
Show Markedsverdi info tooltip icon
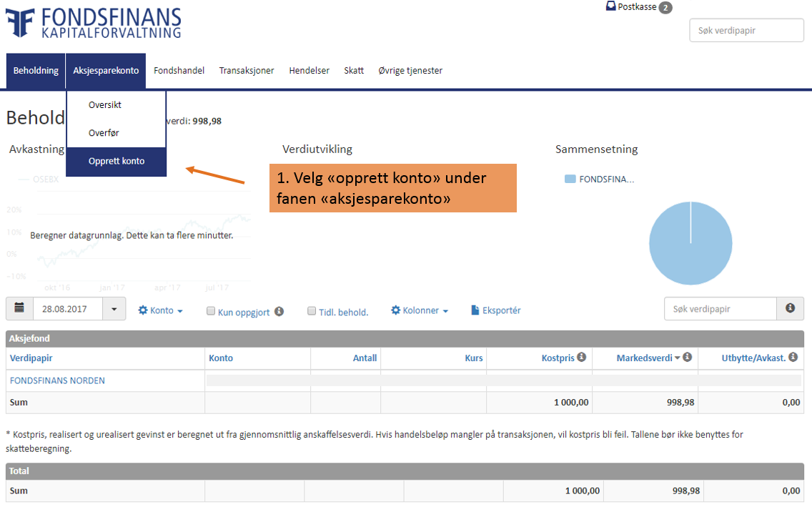[x=687, y=357]
